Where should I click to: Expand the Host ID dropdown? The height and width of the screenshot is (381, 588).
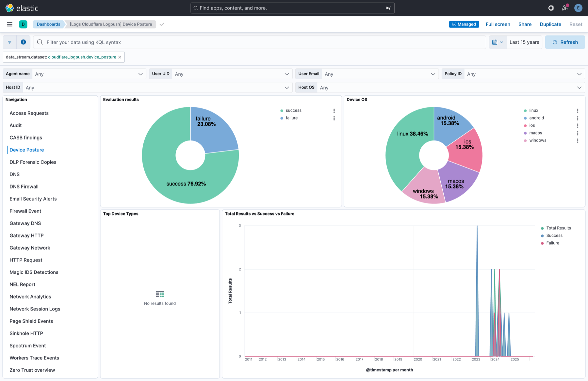[157, 87]
